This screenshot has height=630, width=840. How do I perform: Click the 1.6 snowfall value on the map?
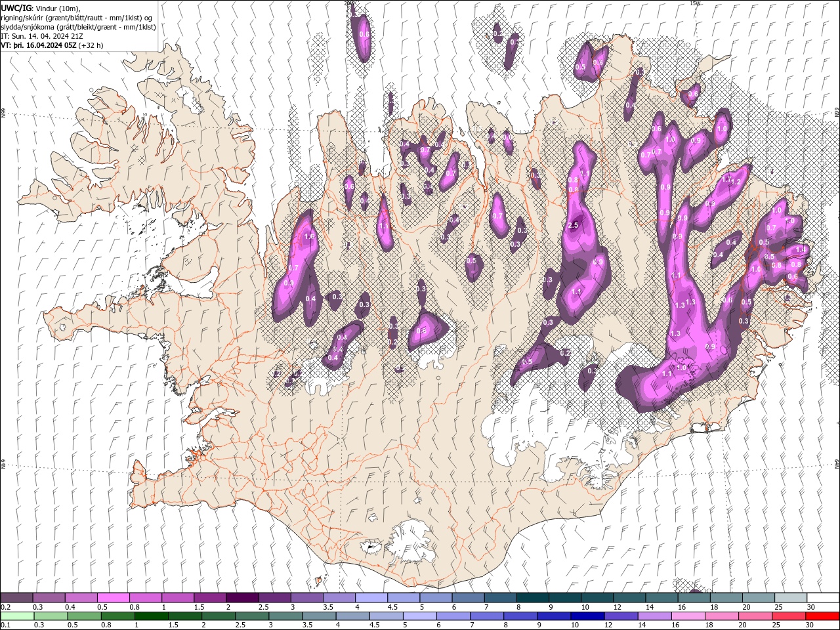click(310, 236)
